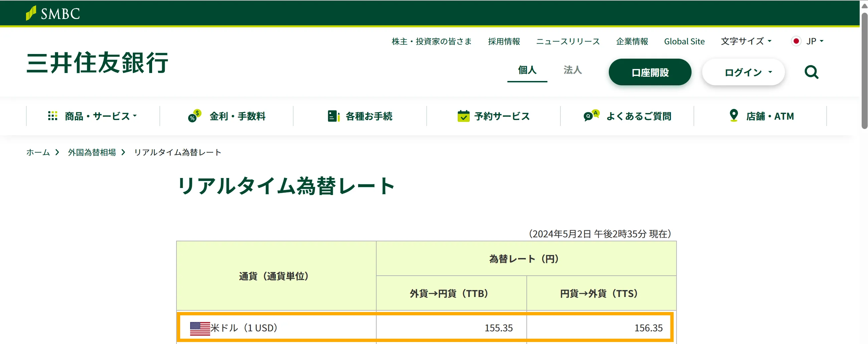The width and height of the screenshot is (868, 344).
Task: Click the 通貨（通貨単位） column header
Action: pyautogui.click(x=276, y=276)
